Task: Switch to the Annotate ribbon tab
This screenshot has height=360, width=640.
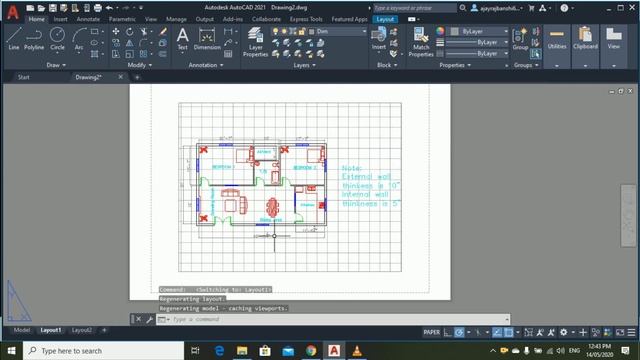Action: coord(88,19)
